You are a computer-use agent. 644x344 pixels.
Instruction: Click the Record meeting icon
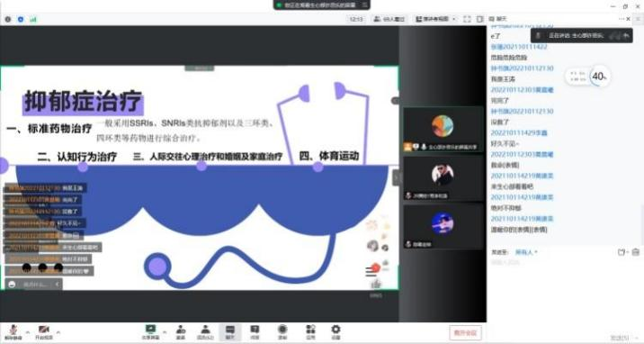point(282,331)
